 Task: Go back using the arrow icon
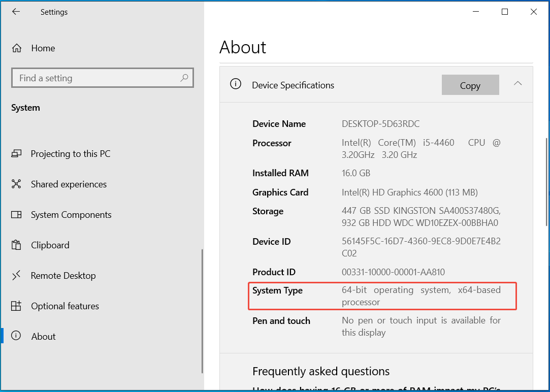point(16,12)
